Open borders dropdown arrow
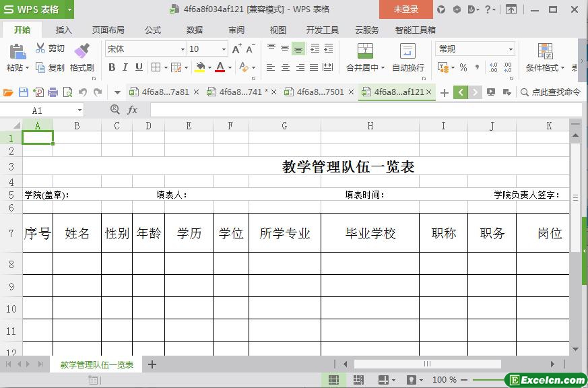Screen dimensions: 588x388 166,68
